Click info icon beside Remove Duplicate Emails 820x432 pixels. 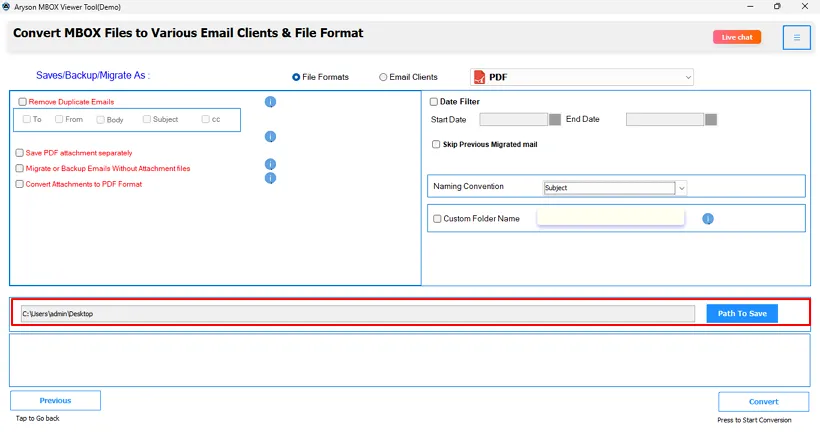click(270, 101)
